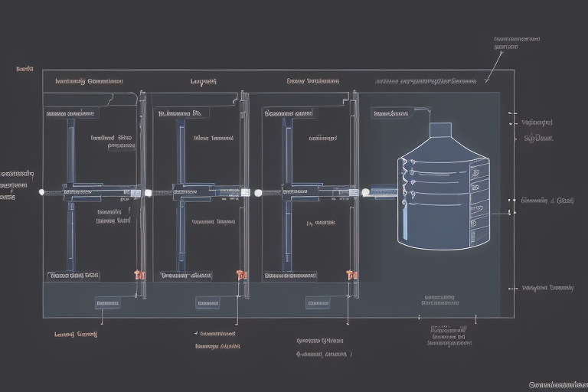Click the white node between first and second panels
The width and height of the screenshot is (588, 392).
pos(149,192)
